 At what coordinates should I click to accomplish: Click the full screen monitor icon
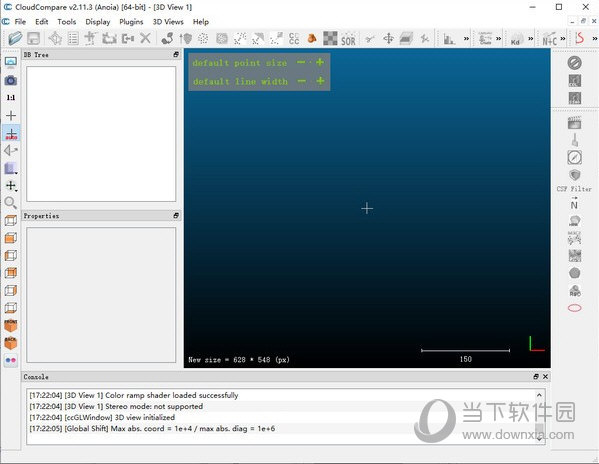[x=11, y=62]
